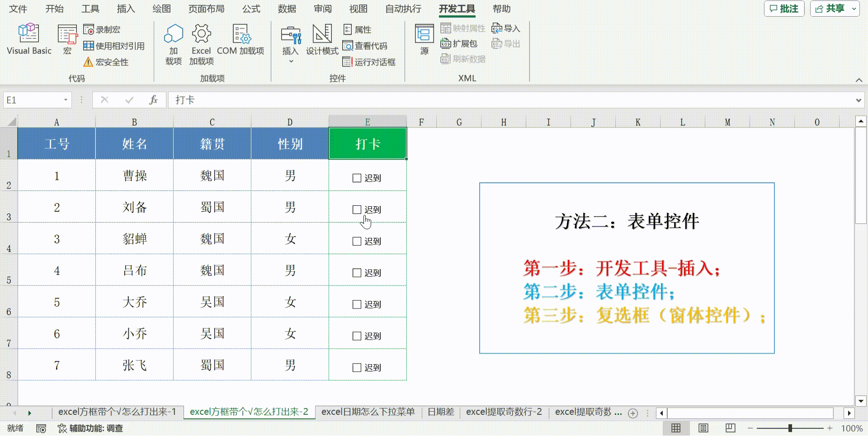Open the 加载项 add-ins hexagon button

[173, 44]
